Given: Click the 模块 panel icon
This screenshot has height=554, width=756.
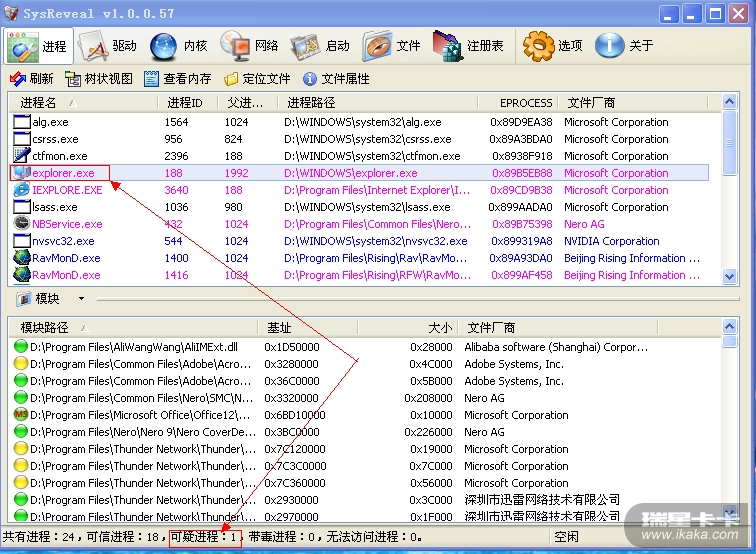Looking at the screenshot, I should pyautogui.click(x=23, y=299).
